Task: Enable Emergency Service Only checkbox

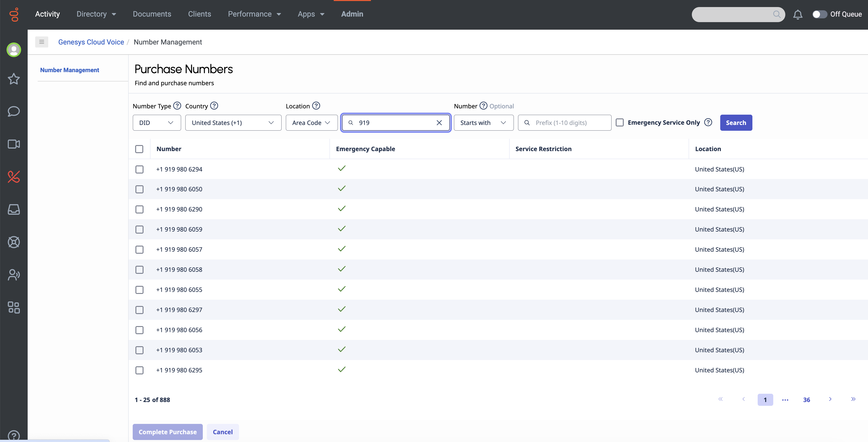Action: coord(620,122)
